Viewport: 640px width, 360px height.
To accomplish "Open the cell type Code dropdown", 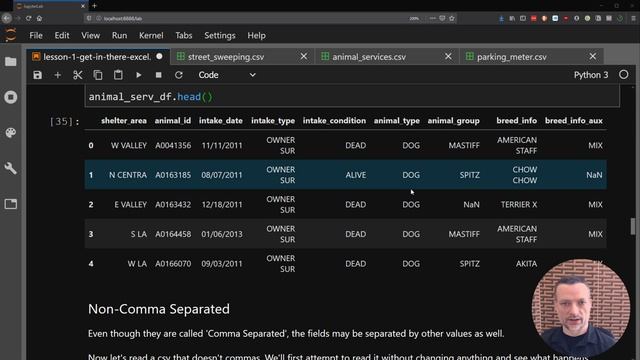I will (227, 75).
